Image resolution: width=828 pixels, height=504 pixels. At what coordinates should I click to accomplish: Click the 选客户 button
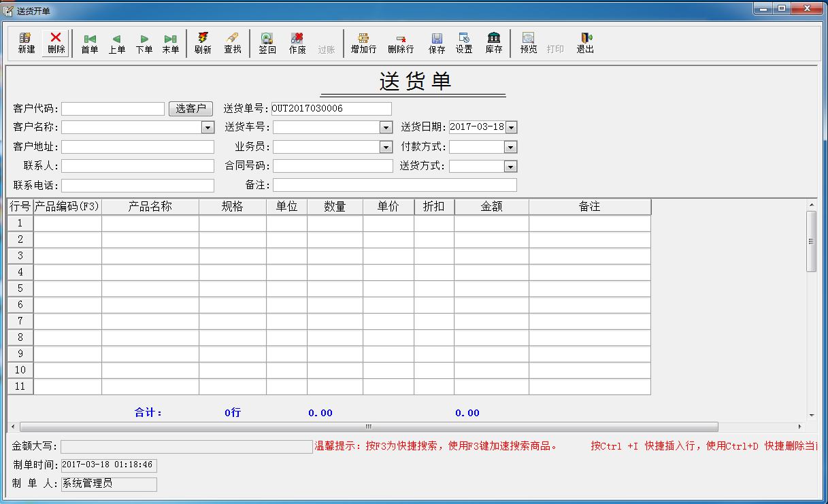click(191, 108)
